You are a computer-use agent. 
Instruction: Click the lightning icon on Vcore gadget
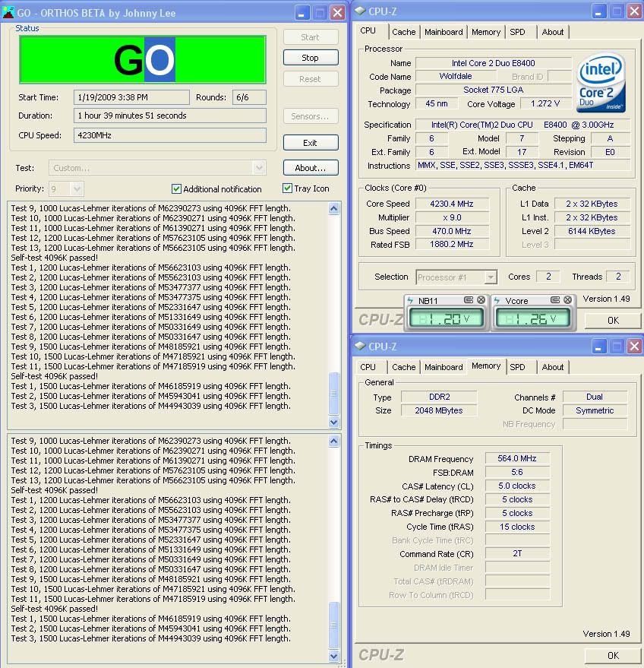[497, 300]
